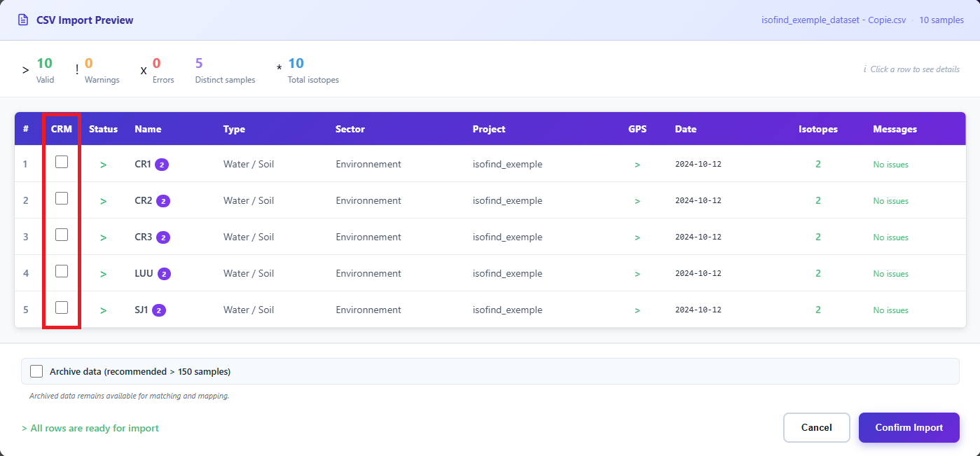Expand the GPS details on row CR1
This screenshot has width=980, height=456.
click(x=637, y=164)
